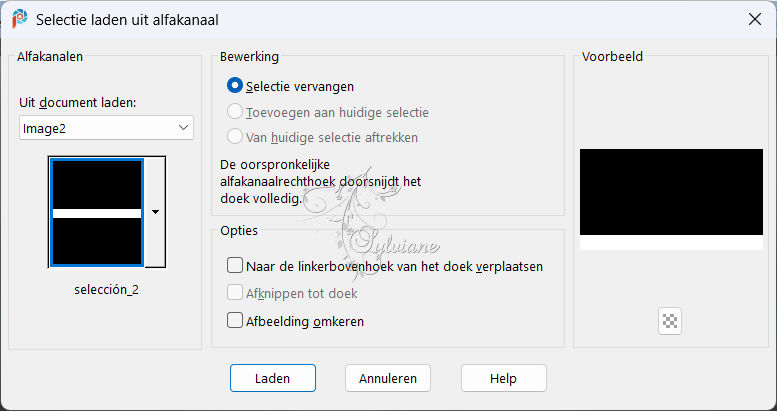Image resolution: width=777 pixels, height=411 pixels.
Task: Select Toevoegen aan huidige selectie radio button
Action: click(328, 113)
